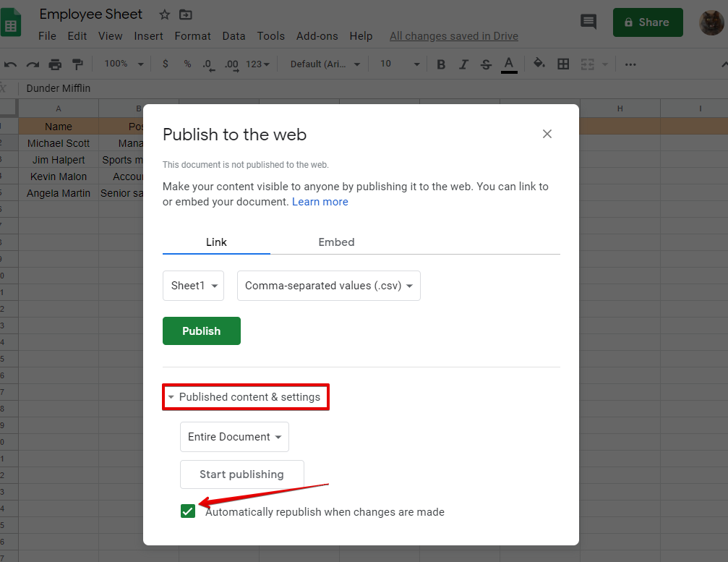Follow the Learn more link
The image size is (728, 562).
pos(320,202)
